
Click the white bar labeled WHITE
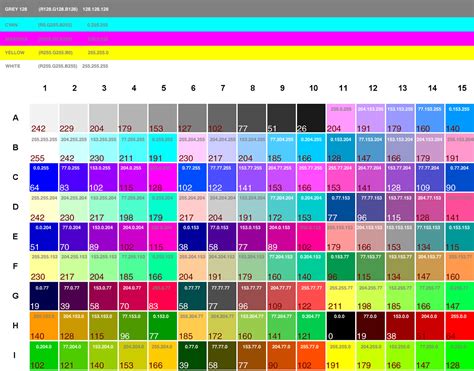(x=237, y=66)
